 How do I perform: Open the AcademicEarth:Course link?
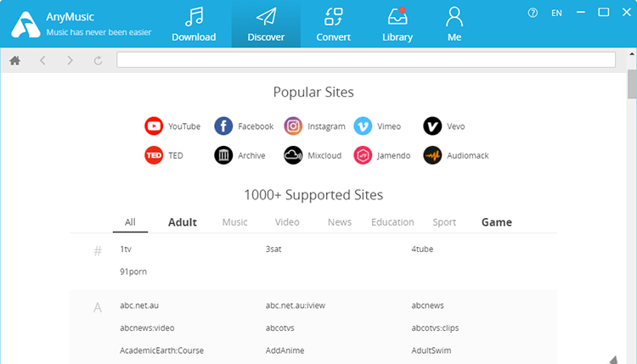click(x=161, y=350)
